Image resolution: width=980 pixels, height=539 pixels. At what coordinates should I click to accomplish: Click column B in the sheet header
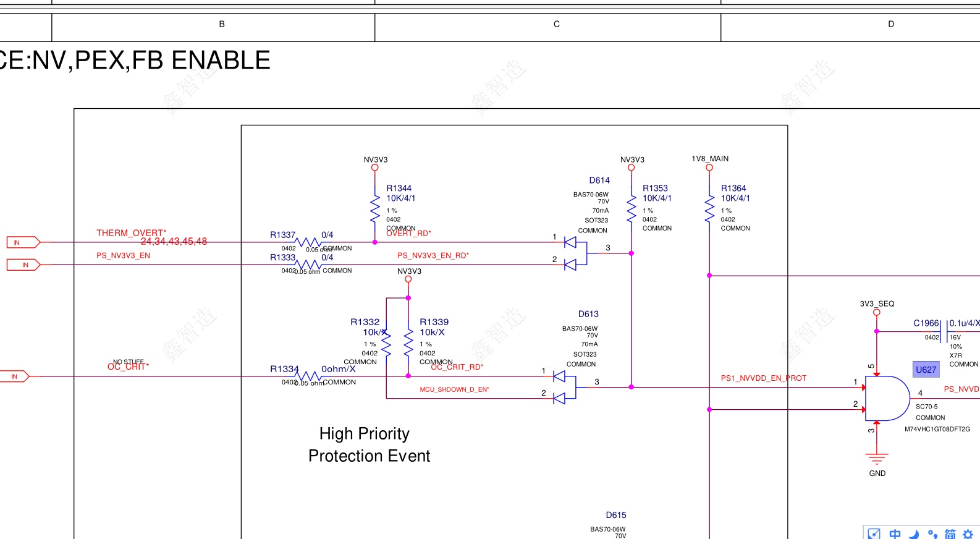pyautogui.click(x=222, y=24)
